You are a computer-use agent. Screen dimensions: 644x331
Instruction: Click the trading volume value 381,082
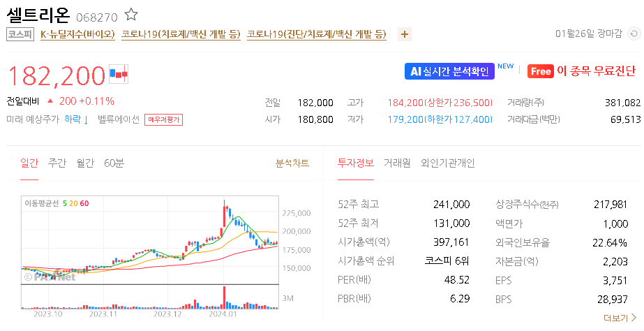click(x=622, y=103)
